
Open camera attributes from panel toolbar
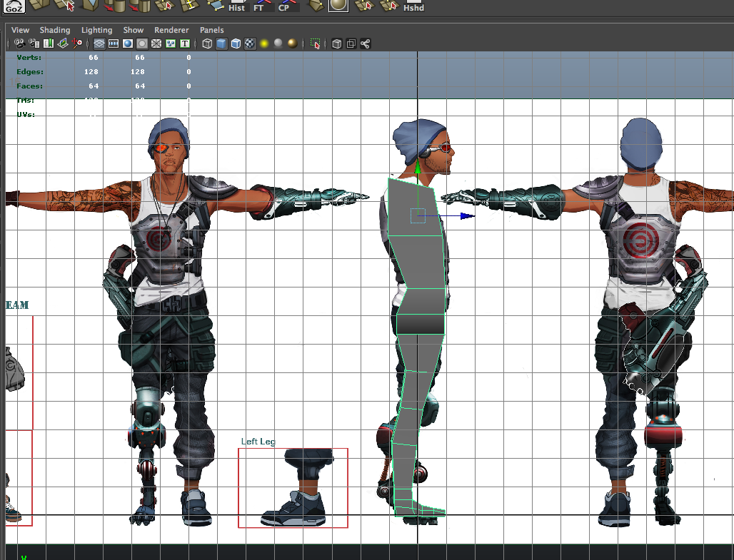tap(34, 44)
